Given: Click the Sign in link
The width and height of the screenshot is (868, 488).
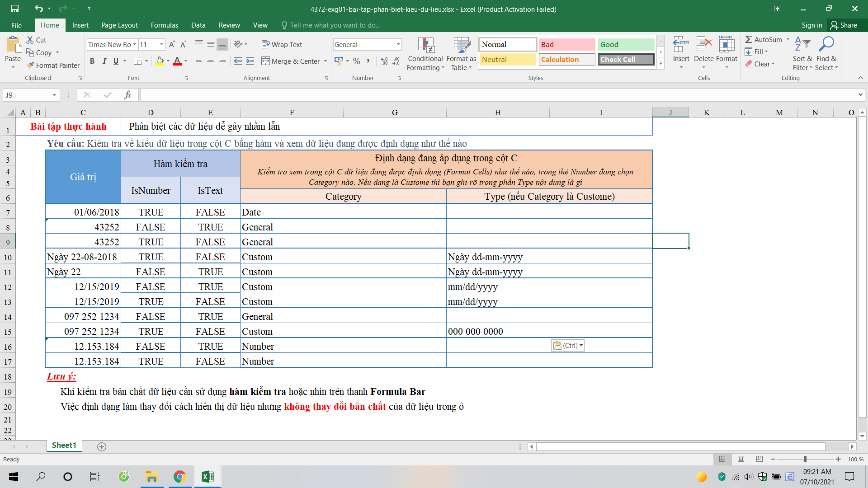Looking at the screenshot, I should pyautogui.click(x=811, y=25).
